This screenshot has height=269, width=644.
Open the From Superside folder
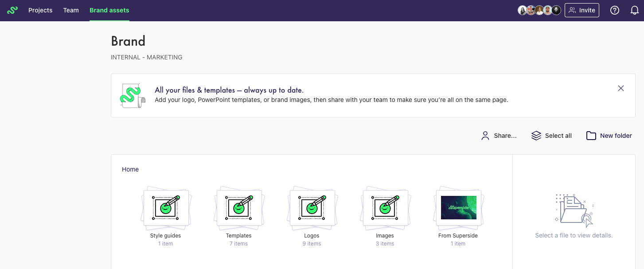click(458, 208)
